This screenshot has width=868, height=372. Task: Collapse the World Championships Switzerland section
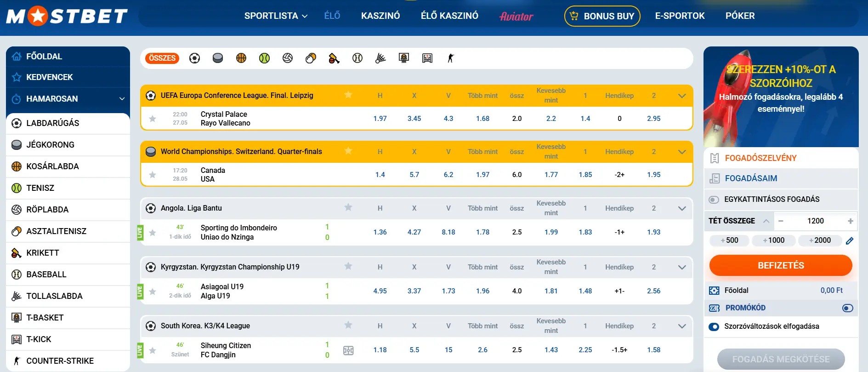pos(682,152)
